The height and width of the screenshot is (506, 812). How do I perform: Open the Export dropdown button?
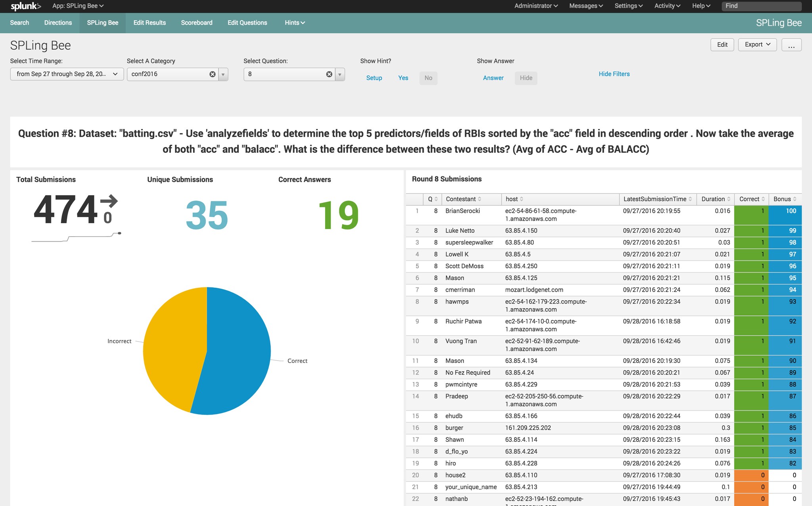(757, 45)
